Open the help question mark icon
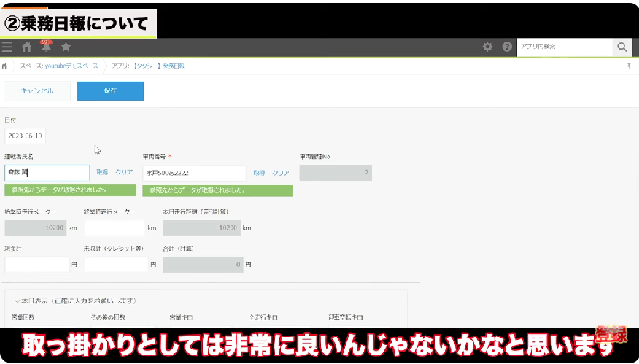The width and height of the screenshot is (639, 364). pos(507,47)
